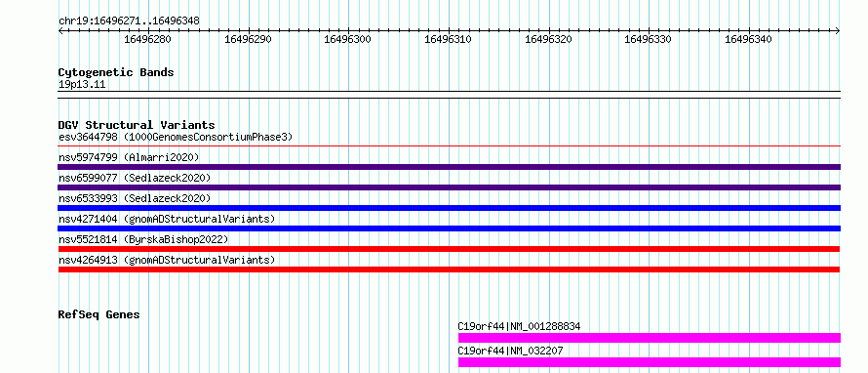Click the chr19:16496271..16496348 region label
Image resolution: width=868 pixels, height=373 pixels.
pos(129,21)
